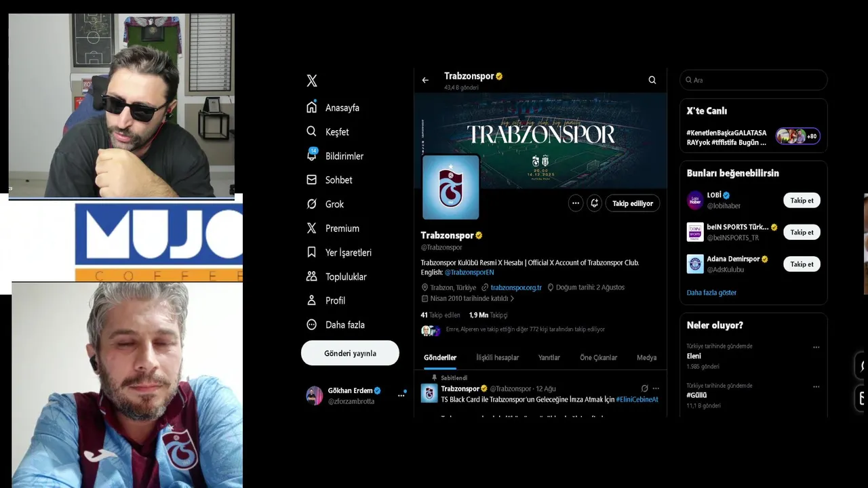Open beIN SPORTS account avatar
868x488 pixels.
pos(695,232)
